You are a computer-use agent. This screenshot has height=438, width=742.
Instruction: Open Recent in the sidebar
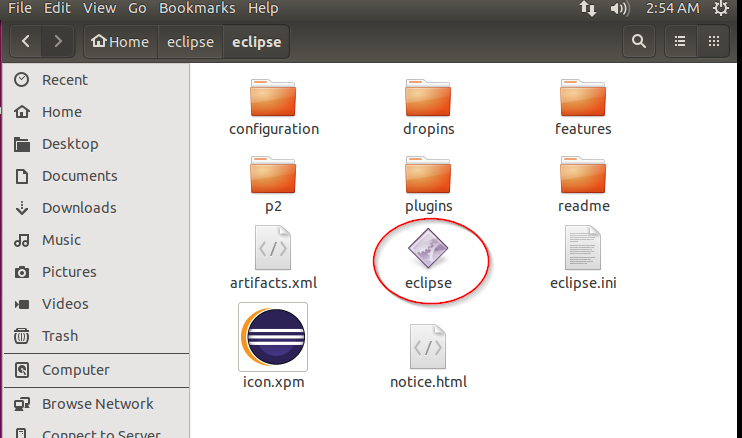point(97,80)
